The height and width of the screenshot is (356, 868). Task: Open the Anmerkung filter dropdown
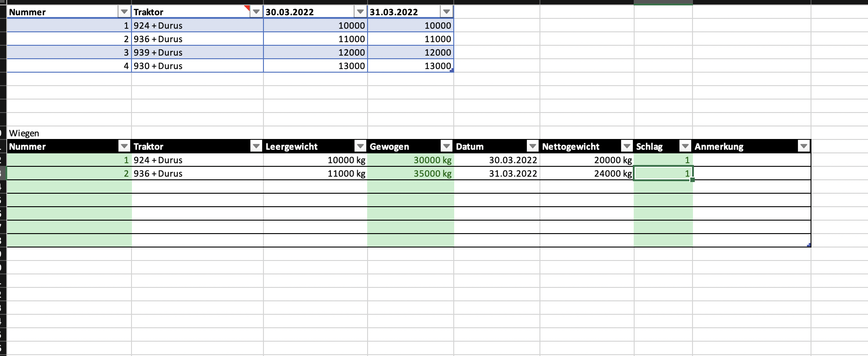[804, 146]
